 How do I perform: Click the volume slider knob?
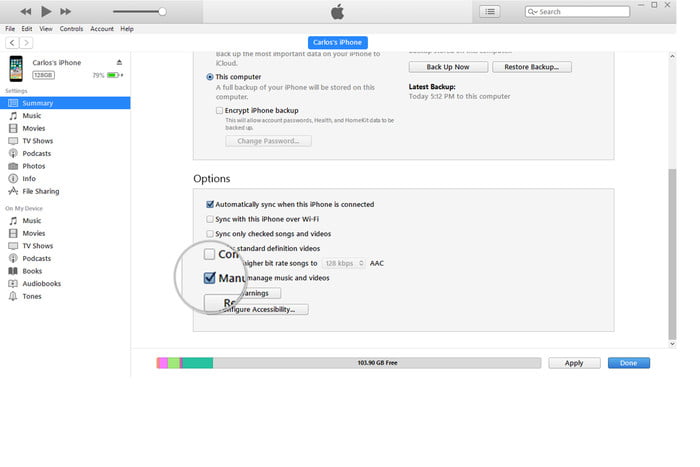click(162, 12)
